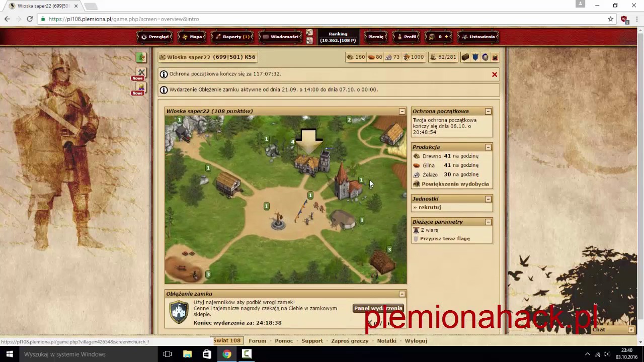644x362 pixels.
Task: Click the blue shield icon in header
Action: point(475,57)
